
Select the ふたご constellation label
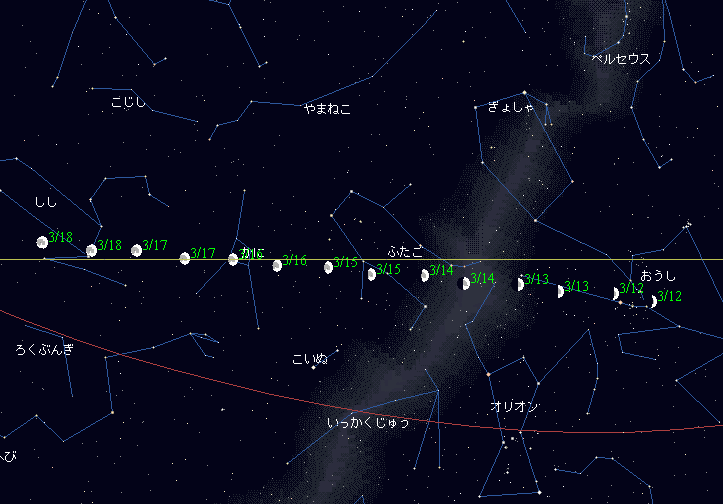coord(405,251)
